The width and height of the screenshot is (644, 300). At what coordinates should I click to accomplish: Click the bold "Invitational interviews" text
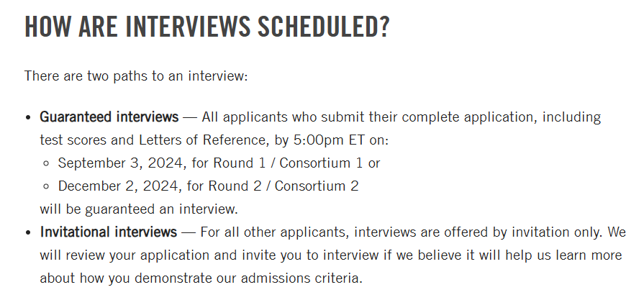108,232
